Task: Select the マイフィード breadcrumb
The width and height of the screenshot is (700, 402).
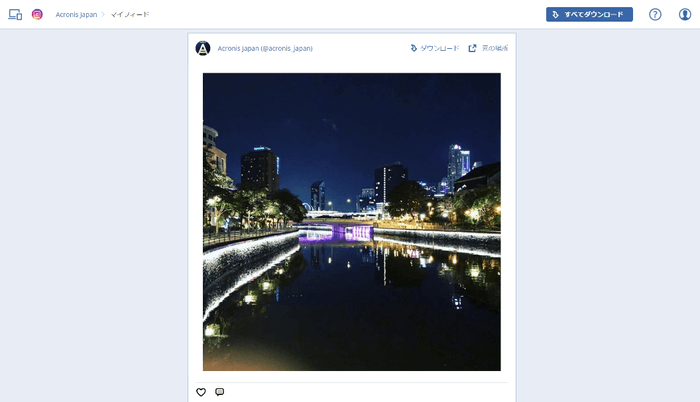Action: (x=130, y=14)
